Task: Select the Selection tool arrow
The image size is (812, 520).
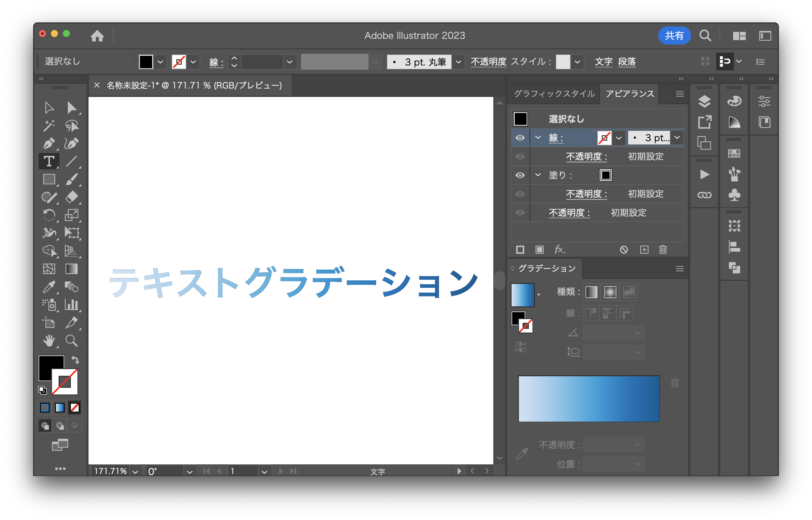Action: tap(49, 108)
